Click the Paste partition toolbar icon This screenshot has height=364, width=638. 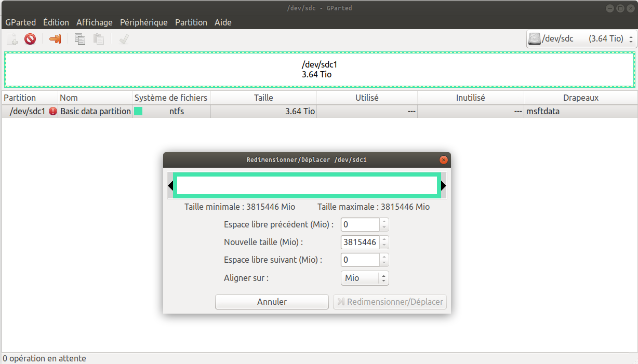coord(98,39)
